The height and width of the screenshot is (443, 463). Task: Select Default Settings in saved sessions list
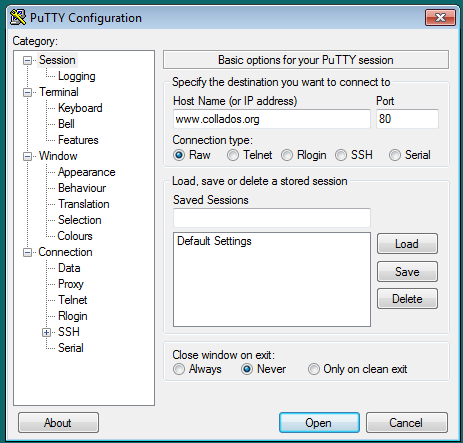click(214, 241)
